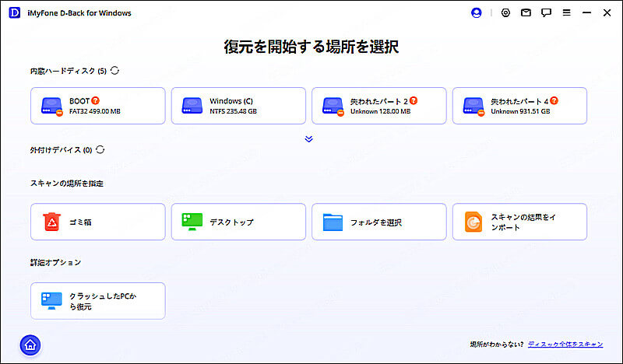Select デスクトップ as scan location
This screenshot has height=364, width=623.
click(238, 222)
